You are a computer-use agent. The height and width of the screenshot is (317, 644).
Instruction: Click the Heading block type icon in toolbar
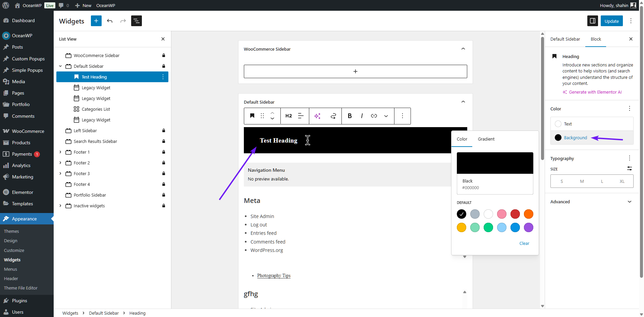coord(252,116)
